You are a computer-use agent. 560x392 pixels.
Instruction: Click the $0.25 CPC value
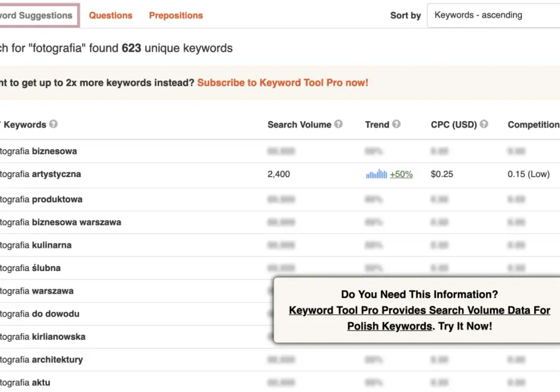click(x=442, y=174)
